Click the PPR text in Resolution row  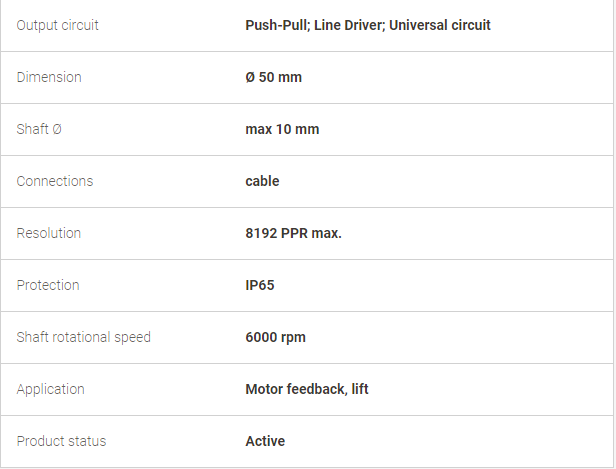(x=294, y=233)
